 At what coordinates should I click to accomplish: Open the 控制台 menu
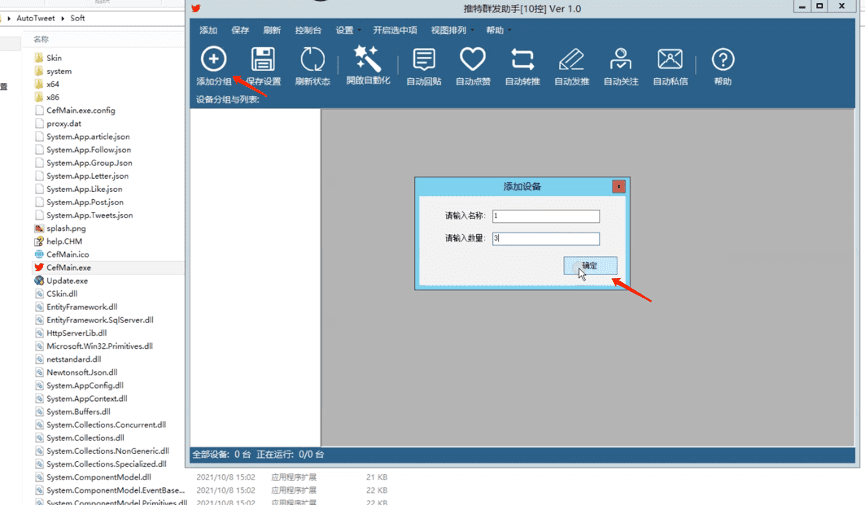308,30
